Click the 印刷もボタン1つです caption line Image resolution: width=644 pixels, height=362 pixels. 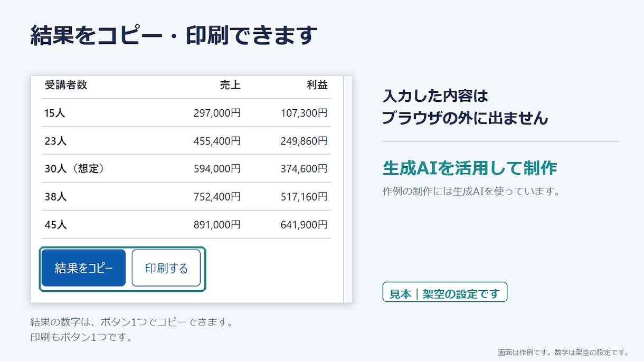81,337
